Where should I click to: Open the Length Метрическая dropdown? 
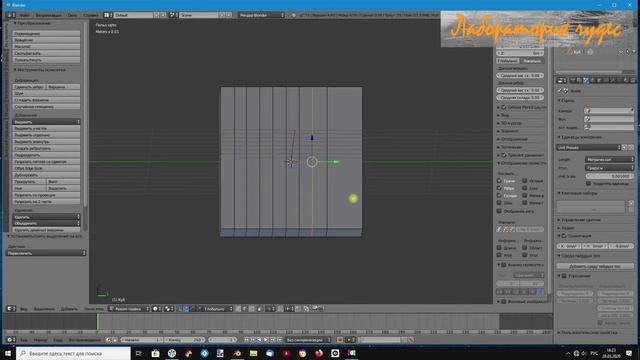tap(610, 160)
